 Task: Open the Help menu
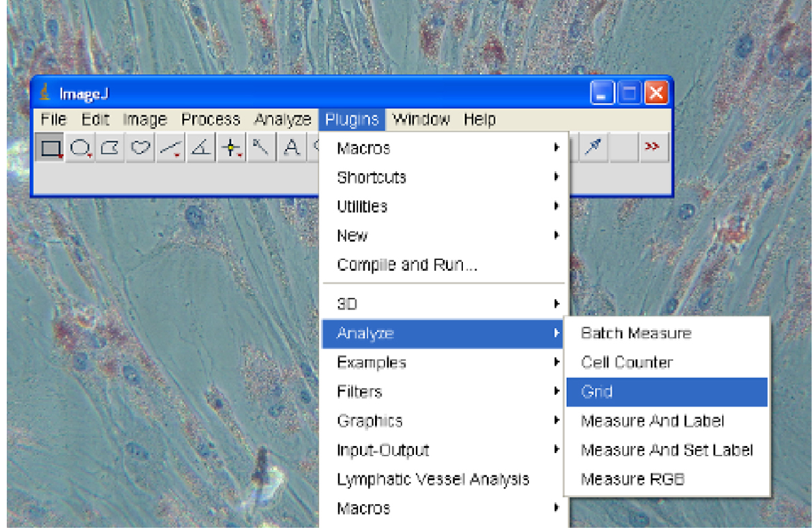coord(479,119)
